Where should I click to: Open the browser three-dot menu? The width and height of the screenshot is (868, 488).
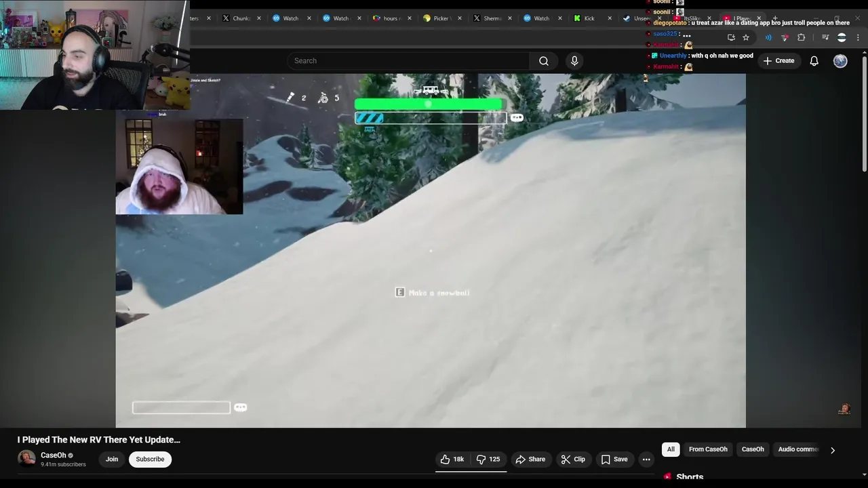(858, 37)
